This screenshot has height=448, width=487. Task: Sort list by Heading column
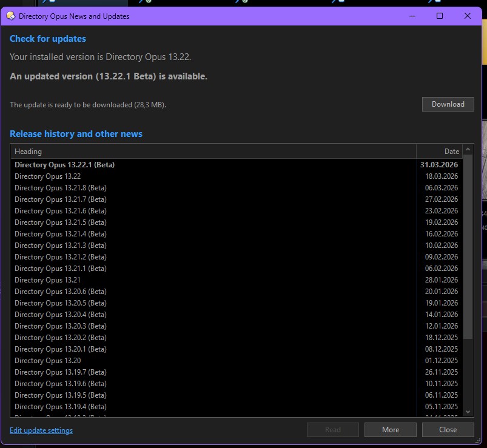[x=212, y=152]
